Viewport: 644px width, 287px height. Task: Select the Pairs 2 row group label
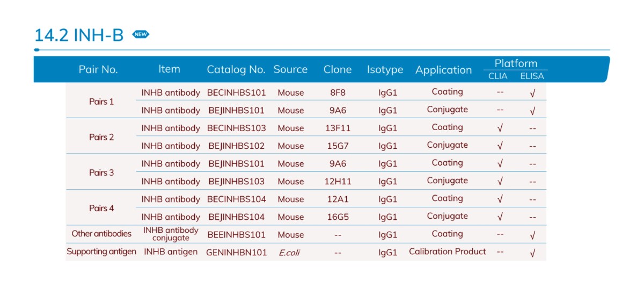coord(101,137)
